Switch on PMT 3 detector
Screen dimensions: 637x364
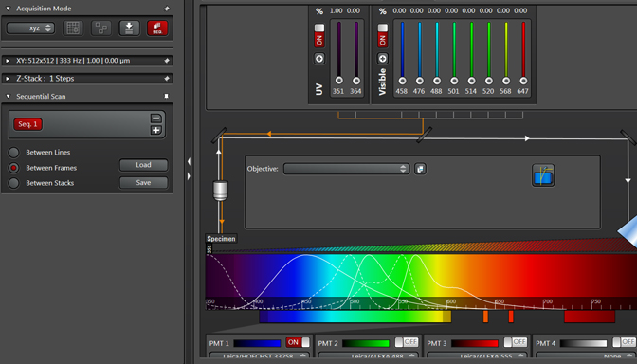516,342
